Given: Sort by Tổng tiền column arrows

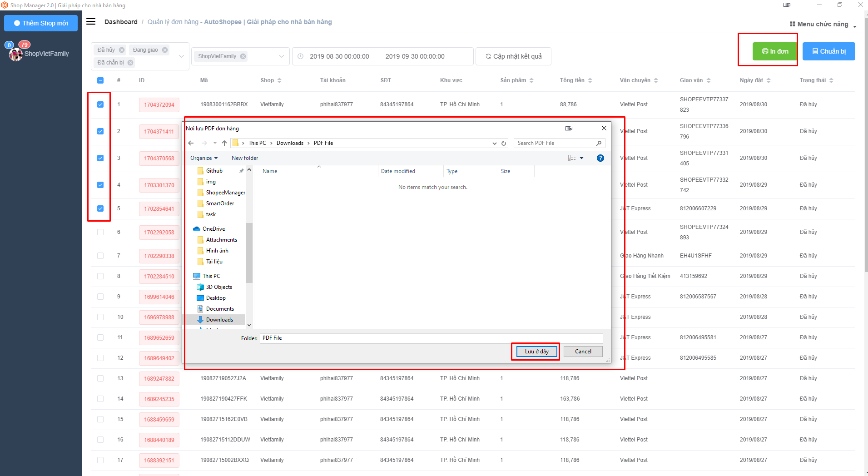Looking at the screenshot, I should [x=590, y=80].
